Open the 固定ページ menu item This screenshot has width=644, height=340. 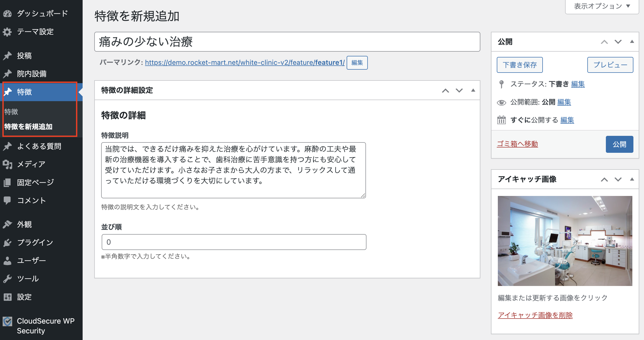tap(35, 182)
